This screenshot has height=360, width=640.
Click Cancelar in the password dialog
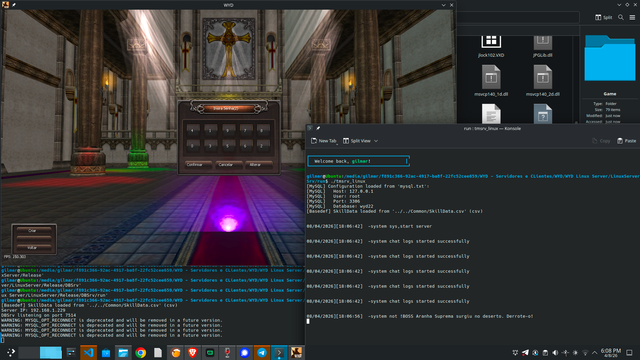[229, 164]
